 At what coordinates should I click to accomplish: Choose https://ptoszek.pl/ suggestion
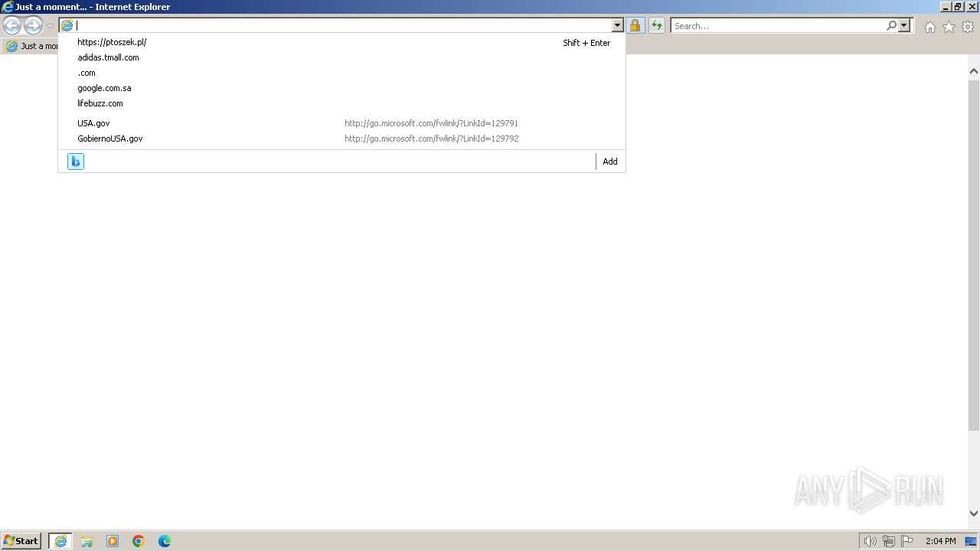click(341, 42)
